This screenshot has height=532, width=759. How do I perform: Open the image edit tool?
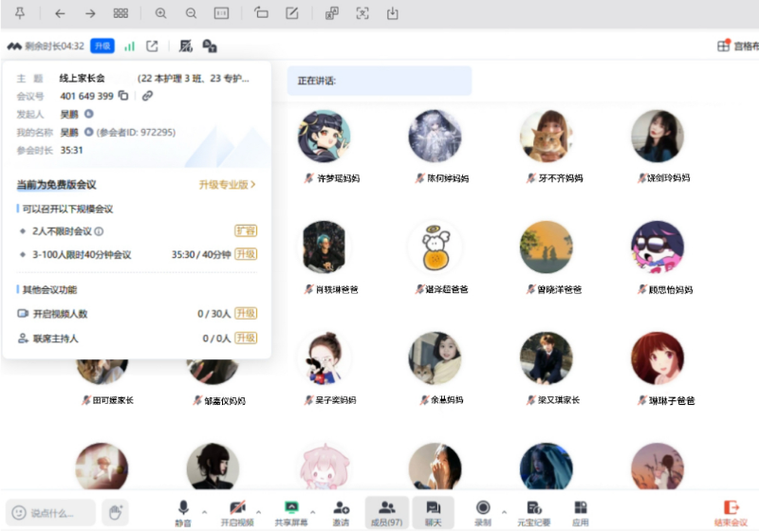(292, 13)
